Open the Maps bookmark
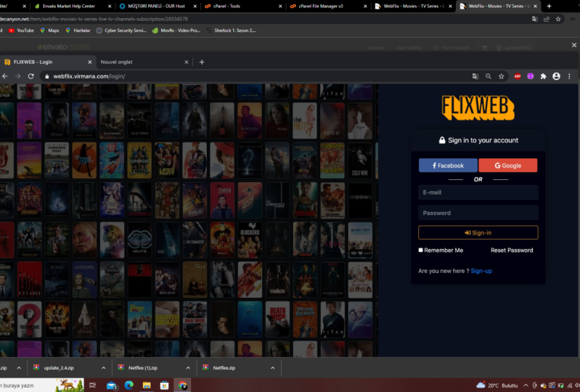The image size is (580, 392). [49, 30]
